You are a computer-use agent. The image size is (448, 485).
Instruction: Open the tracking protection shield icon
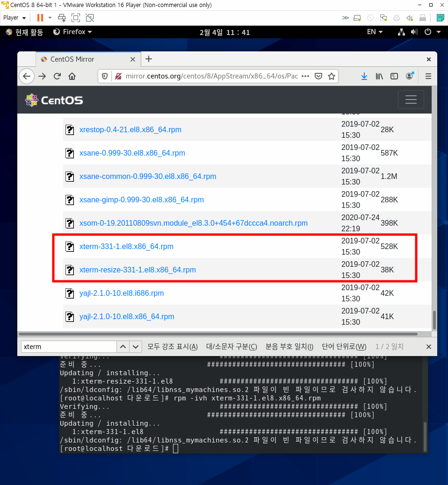click(105, 76)
